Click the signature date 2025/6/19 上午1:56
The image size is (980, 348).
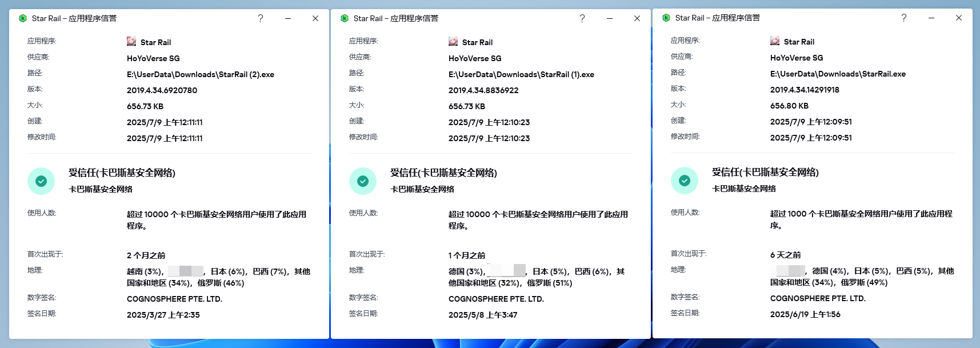(805, 314)
